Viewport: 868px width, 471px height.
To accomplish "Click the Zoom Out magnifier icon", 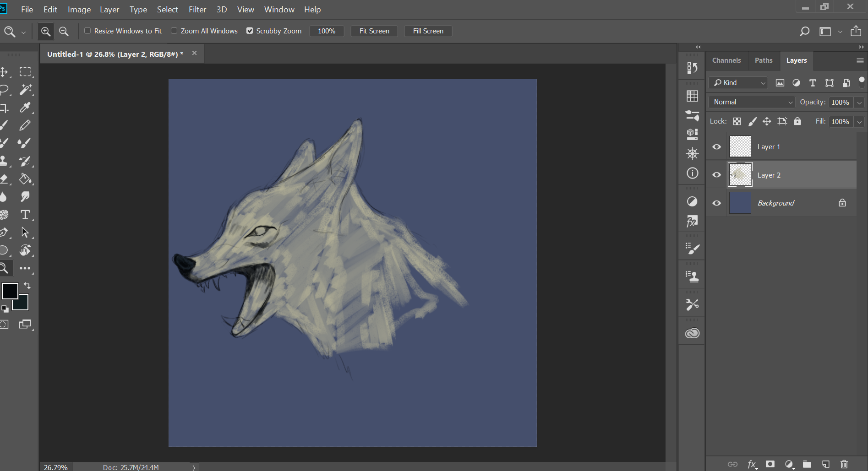I will 64,31.
